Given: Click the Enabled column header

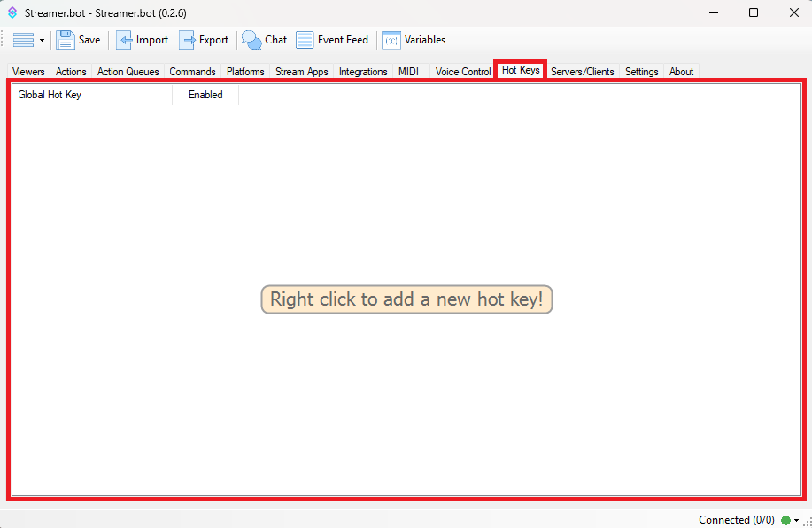Looking at the screenshot, I should coord(205,95).
